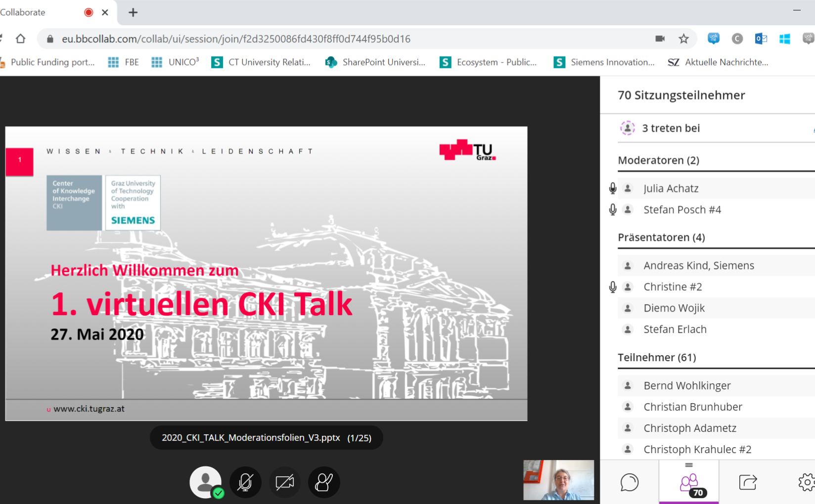The height and width of the screenshot is (504, 815).
Task: Select participant Christoph Adametz
Action: (716, 428)
